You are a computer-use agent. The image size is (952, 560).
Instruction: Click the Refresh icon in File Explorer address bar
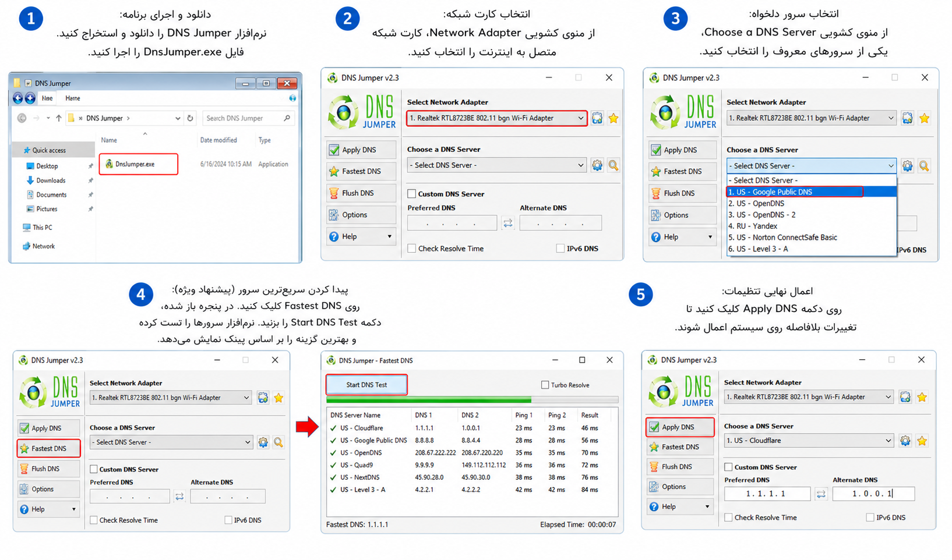click(x=190, y=118)
